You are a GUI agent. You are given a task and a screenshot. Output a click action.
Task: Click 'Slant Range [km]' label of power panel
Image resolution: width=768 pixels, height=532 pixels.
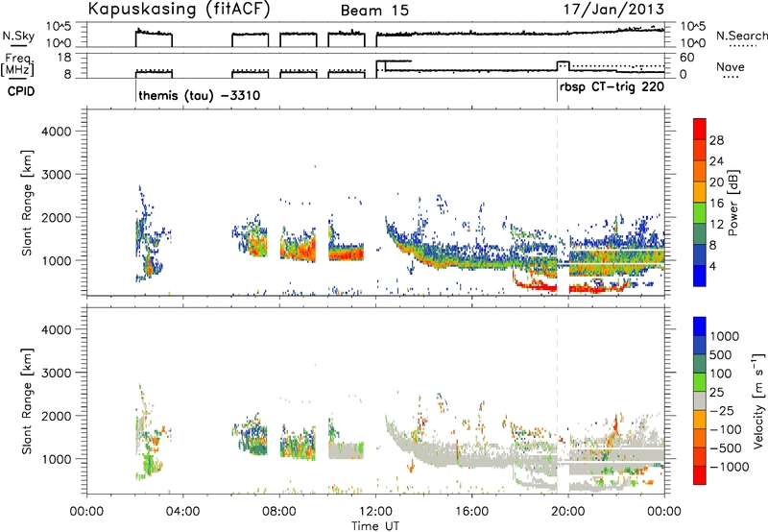27,203
